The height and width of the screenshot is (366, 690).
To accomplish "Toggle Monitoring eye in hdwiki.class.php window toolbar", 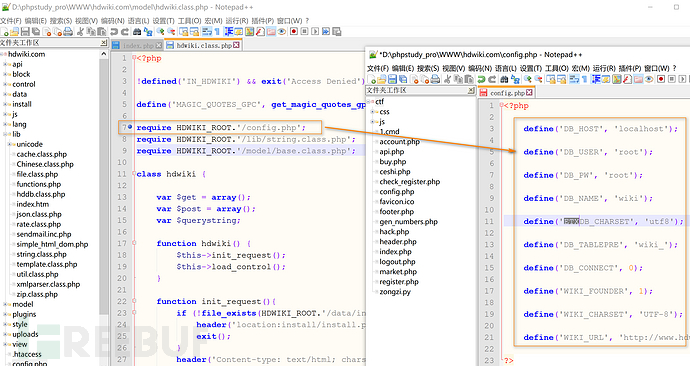I will (282, 32).
